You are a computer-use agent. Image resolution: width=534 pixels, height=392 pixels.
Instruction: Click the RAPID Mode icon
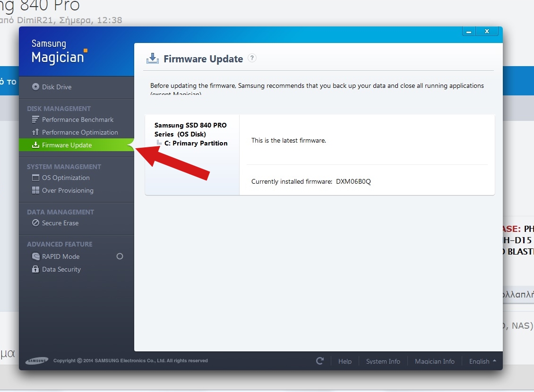click(x=35, y=256)
